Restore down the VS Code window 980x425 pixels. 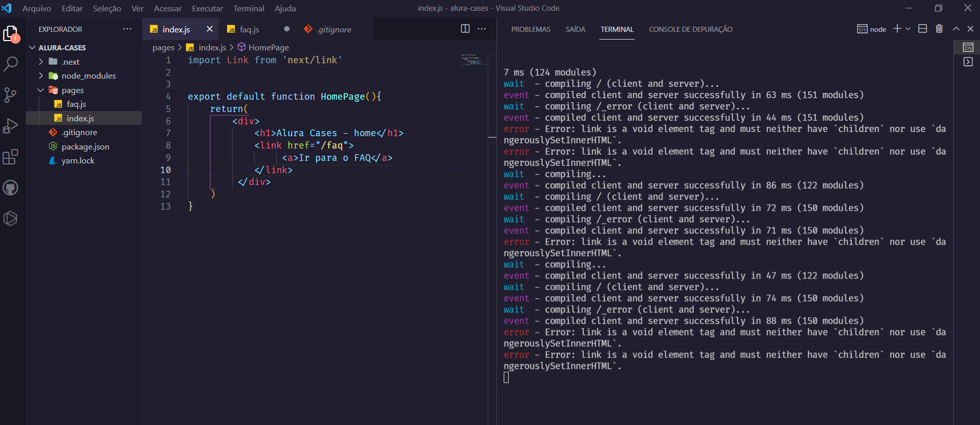click(x=938, y=8)
